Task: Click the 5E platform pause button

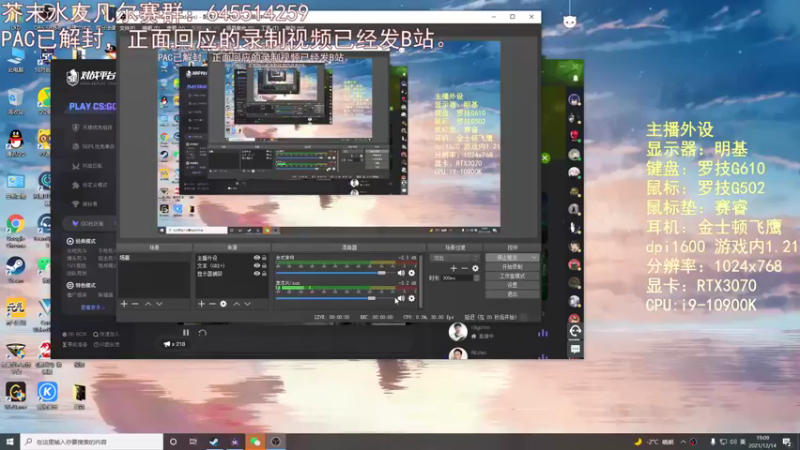Action: click(186, 333)
